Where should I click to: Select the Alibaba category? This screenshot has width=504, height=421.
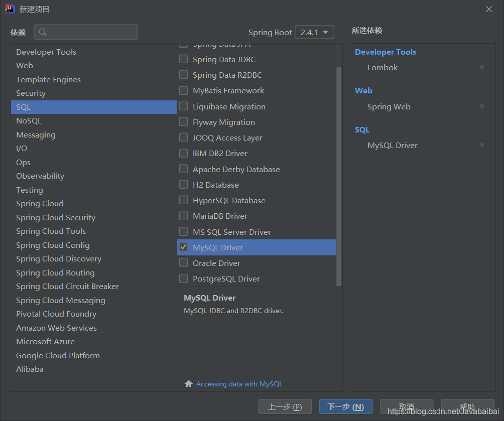tap(93, 369)
